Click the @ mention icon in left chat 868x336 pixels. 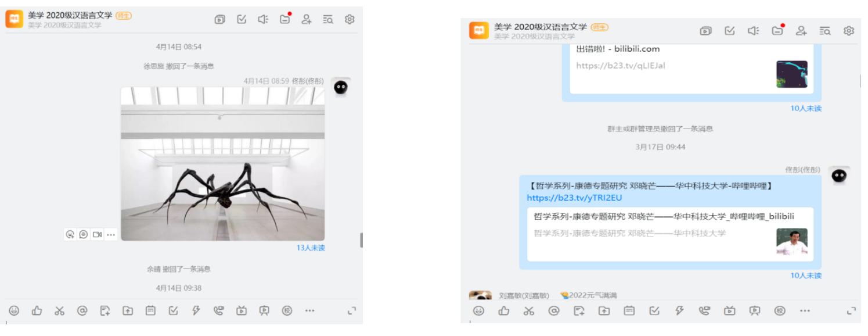82,310
